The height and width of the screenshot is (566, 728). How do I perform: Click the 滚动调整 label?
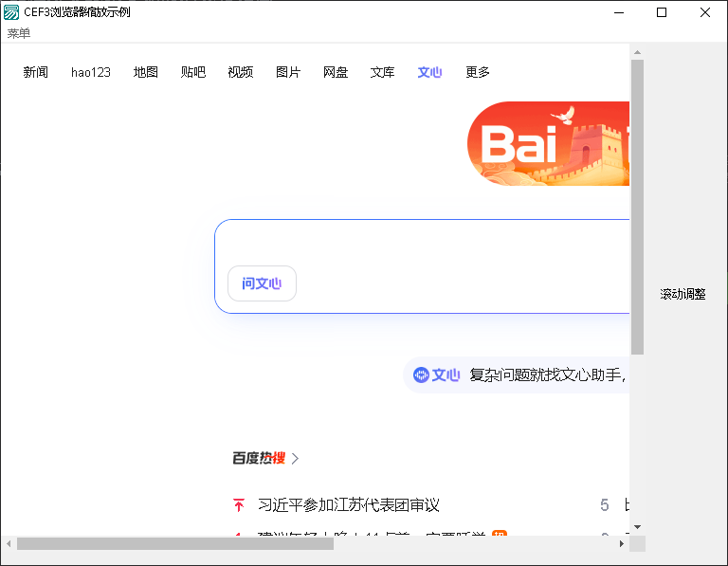[x=682, y=294]
